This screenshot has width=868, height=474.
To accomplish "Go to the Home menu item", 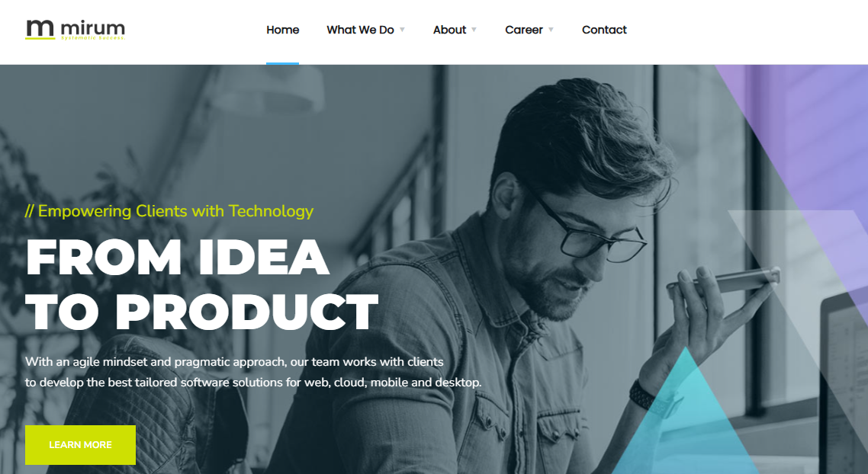I will click(x=282, y=30).
